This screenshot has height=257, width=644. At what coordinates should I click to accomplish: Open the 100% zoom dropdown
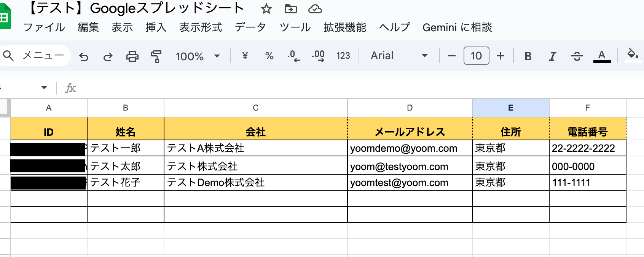tap(198, 56)
